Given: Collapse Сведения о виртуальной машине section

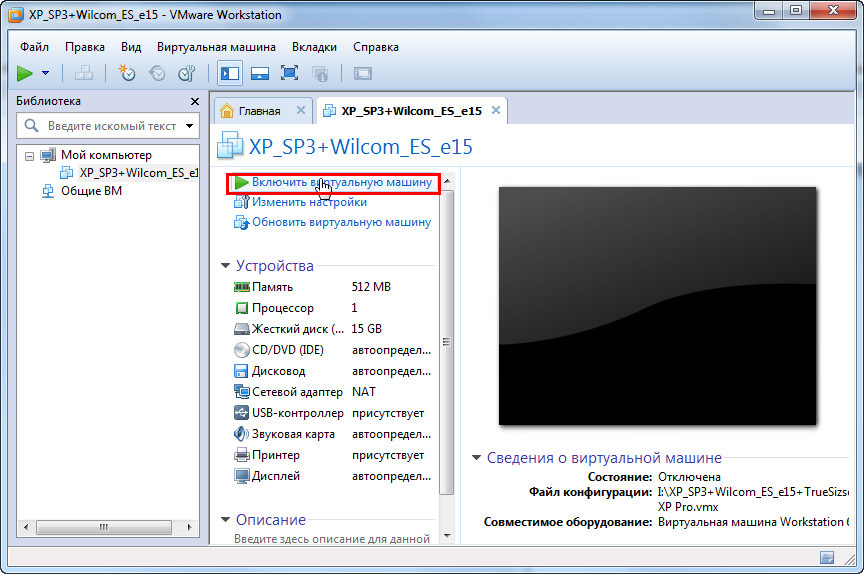Looking at the screenshot, I should pos(477,457).
